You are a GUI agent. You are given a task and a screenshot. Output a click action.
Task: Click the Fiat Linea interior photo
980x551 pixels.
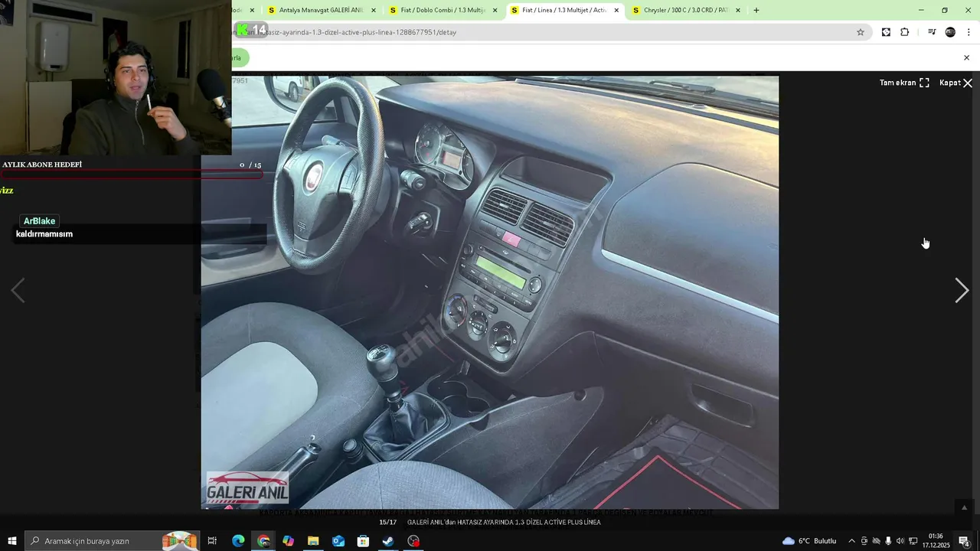click(490, 292)
